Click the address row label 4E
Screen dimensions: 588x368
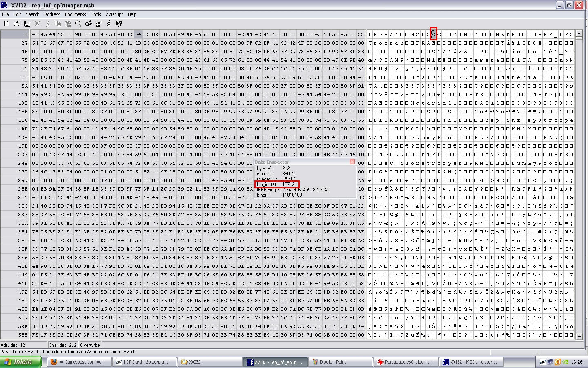24,52
